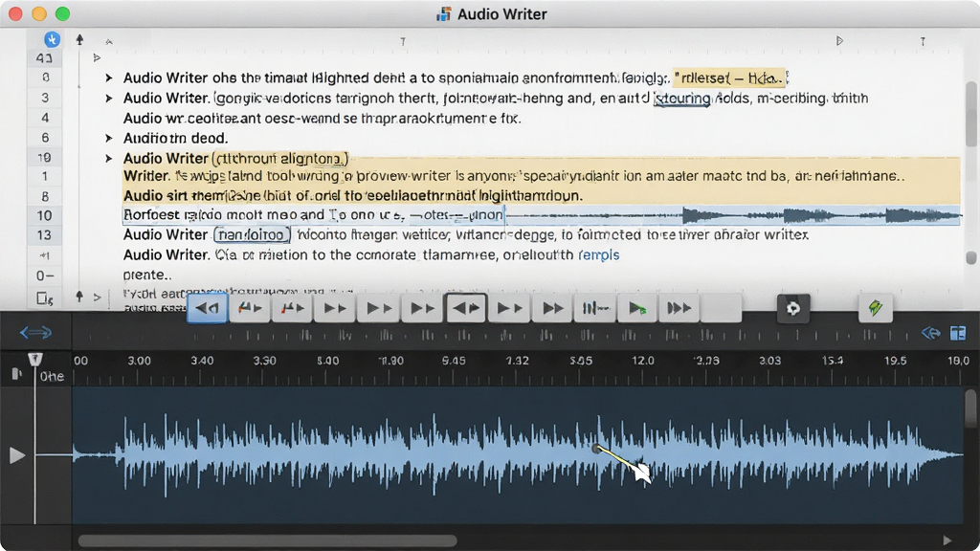Viewport: 980px width, 551px height.
Task: Click the vertical bars split button in toolbar
Action: (595, 308)
